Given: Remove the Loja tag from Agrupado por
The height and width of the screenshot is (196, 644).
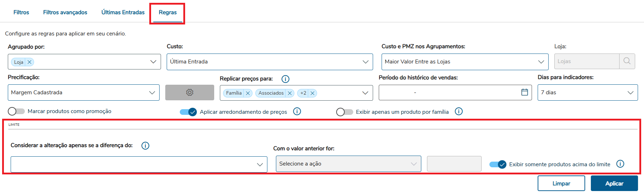Looking at the screenshot, I should click(30, 62).
